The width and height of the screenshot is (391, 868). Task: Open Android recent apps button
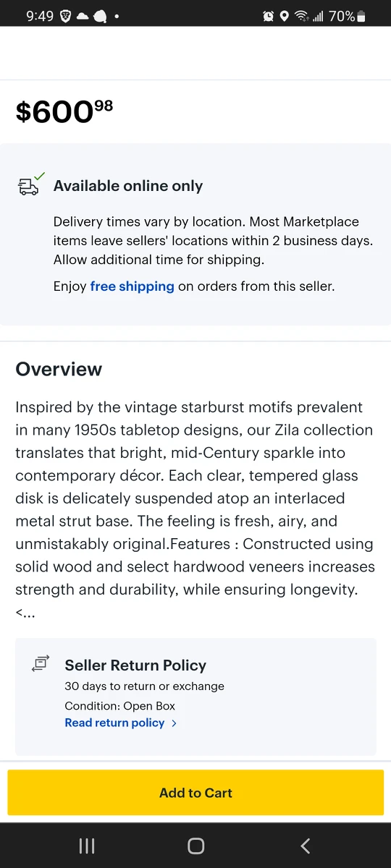click(x=87, y=846)
